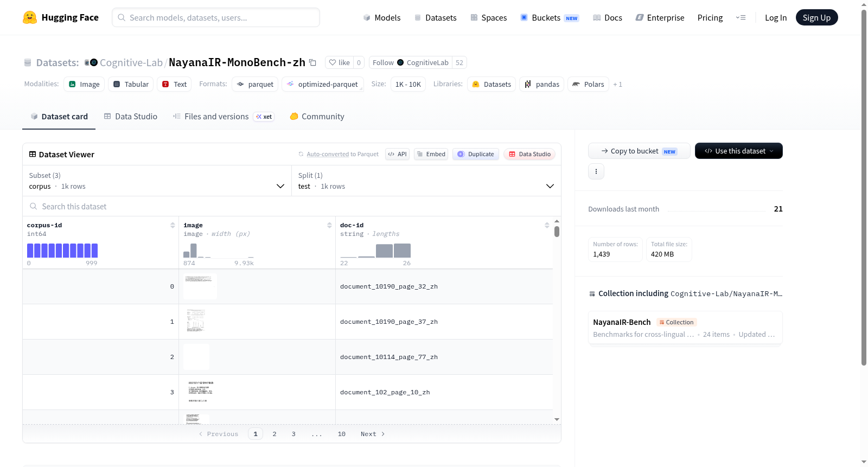868x467 pixels.
Task: Open the Pricing page
Action: coord(710,18)
